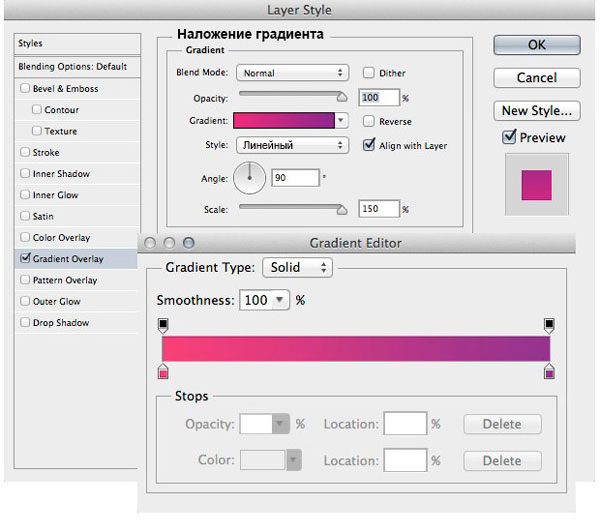Select the left black opacity stop
This screenshot has width=600, height=532.
163,325
